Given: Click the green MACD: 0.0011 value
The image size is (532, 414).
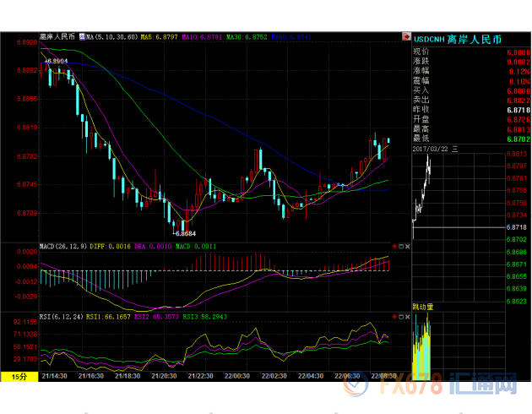Looking at the screenshot, I should (196, 247).
